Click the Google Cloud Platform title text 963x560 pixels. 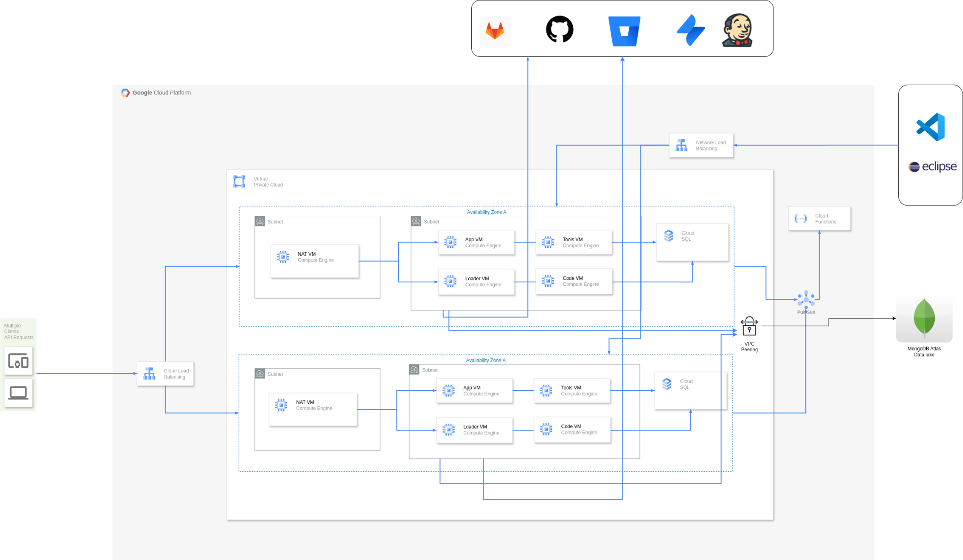(x=162, y=93)
